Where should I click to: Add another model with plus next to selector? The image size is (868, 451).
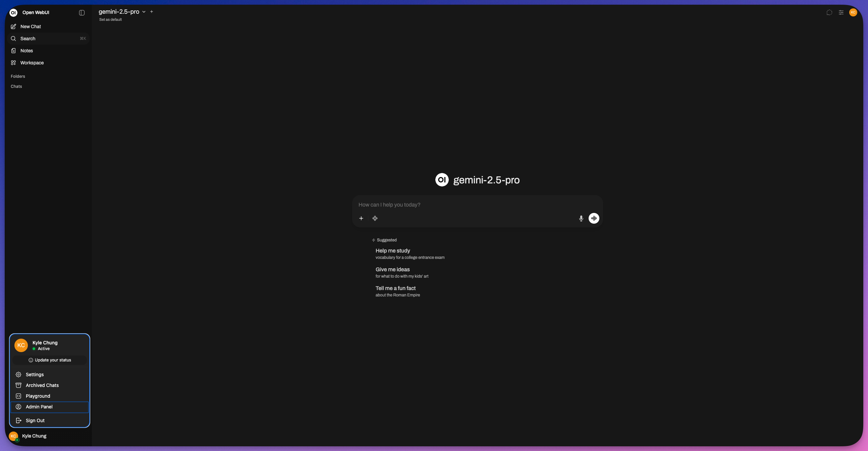point(152,12)
